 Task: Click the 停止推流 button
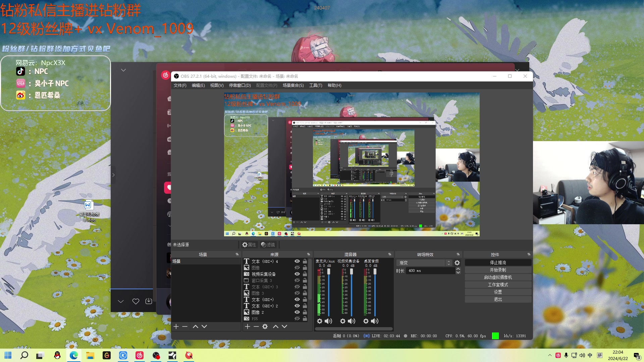(x=498, y=262)
